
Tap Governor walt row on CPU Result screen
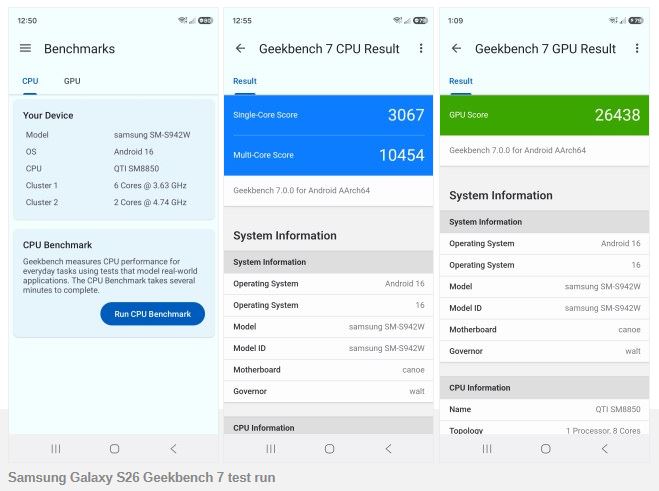coord(328,391)
